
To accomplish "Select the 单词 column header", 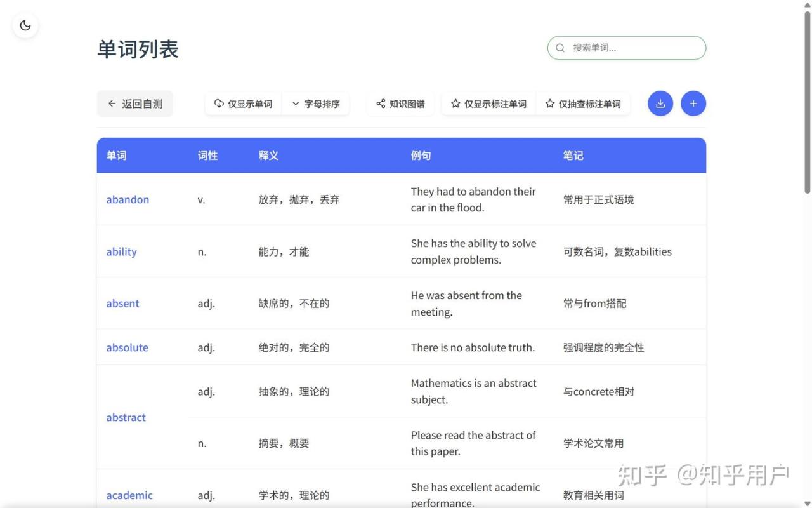I will (x=116, y=156).
